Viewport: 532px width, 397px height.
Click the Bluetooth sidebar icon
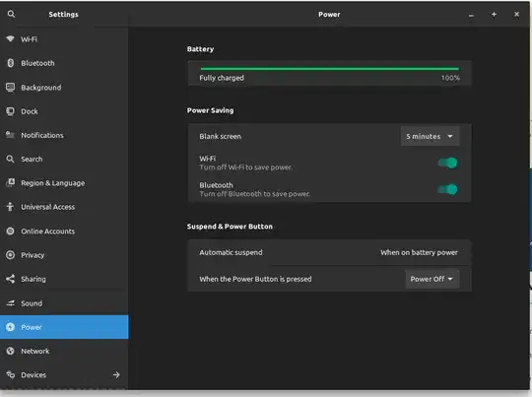(x=11, y=63)
